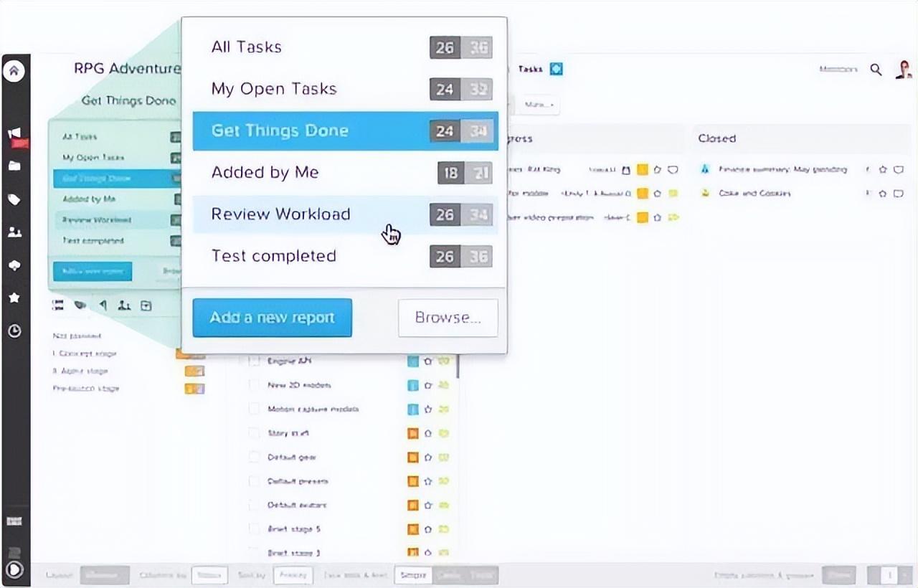
Task: Toggle the switch at bottom right corner
Action: pyautogui.click(x=889, y=575)
